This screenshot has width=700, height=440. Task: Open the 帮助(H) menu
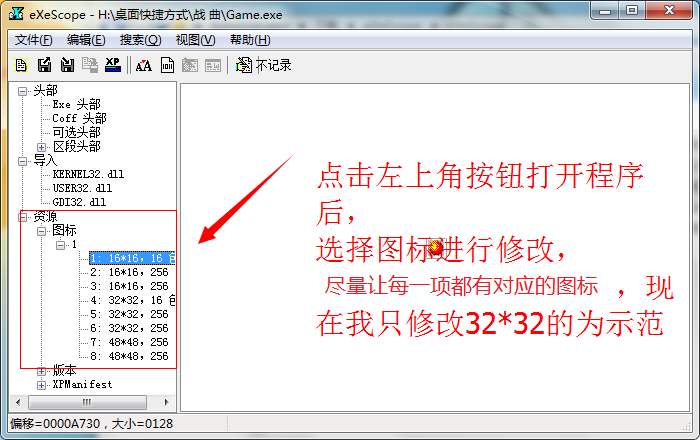click(x=250, y=40)
